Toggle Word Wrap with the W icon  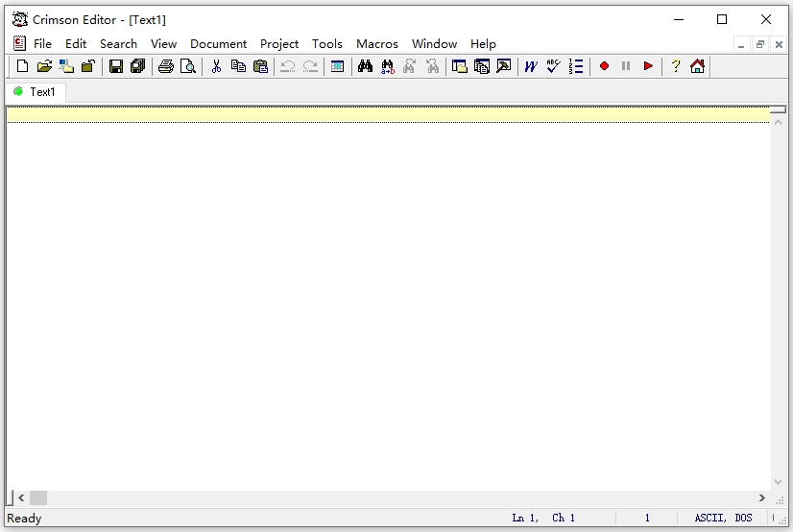530,66
